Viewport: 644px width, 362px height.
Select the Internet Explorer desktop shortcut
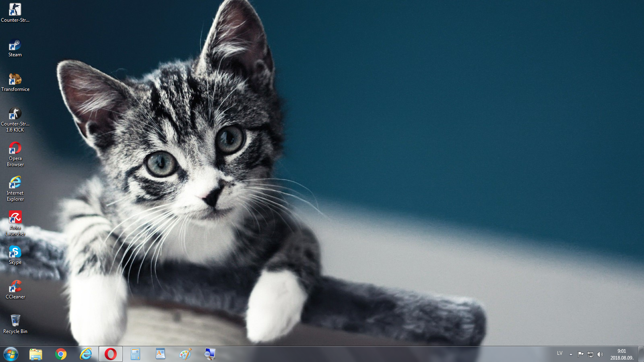point(15,189)
